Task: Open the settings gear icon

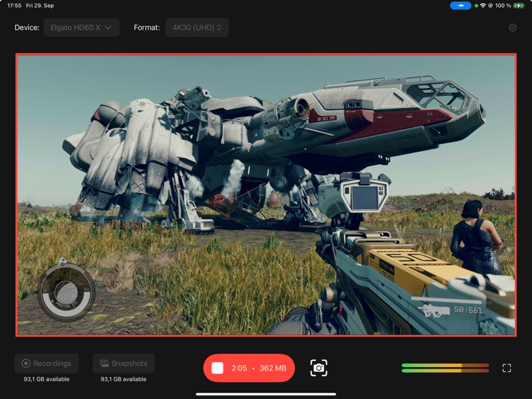Action: click(x=512, y=28)
